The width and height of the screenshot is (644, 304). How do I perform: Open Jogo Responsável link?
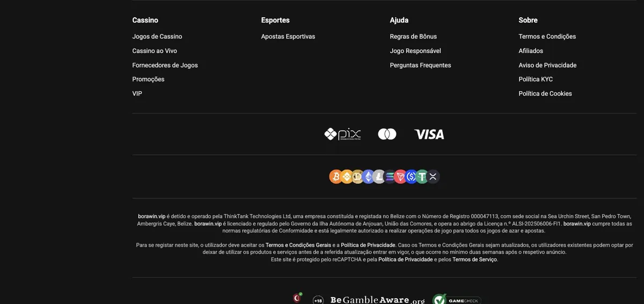pos(415,51)
